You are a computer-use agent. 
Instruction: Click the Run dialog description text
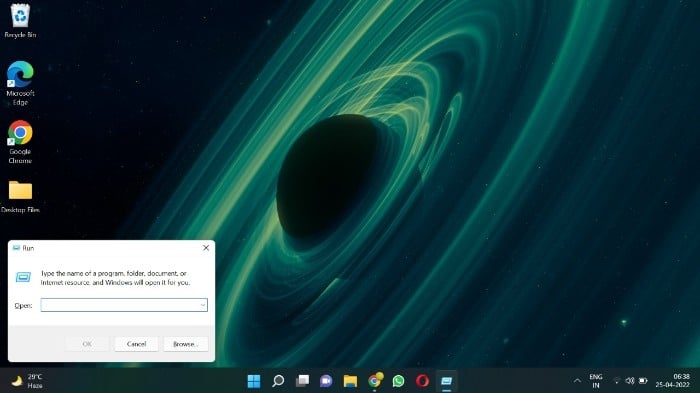point(115,278)
